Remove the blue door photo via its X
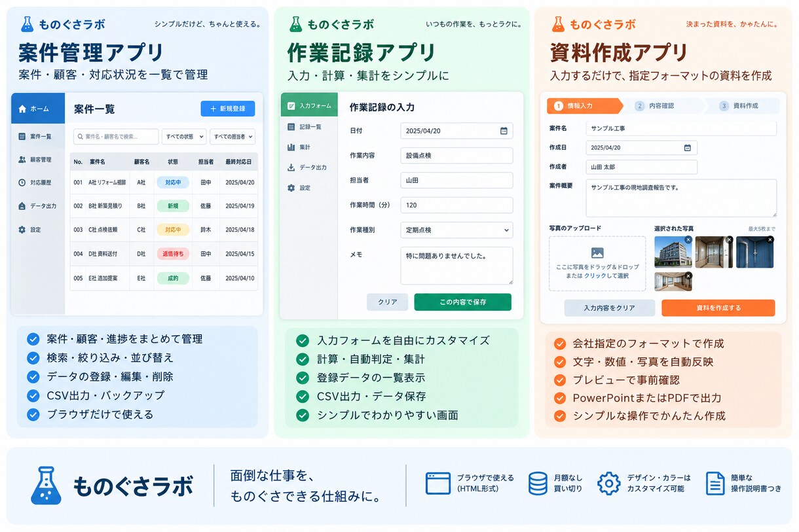 (770, 240)
